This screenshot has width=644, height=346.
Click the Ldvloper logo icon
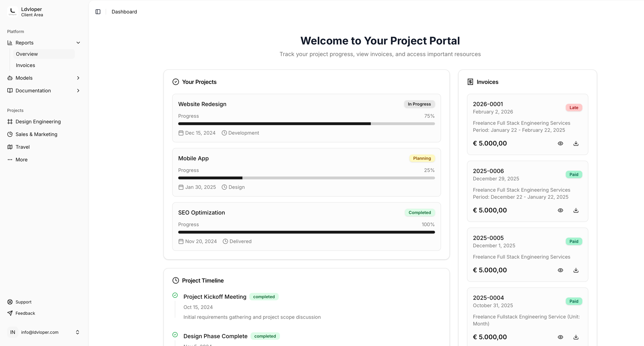[13, 12]
